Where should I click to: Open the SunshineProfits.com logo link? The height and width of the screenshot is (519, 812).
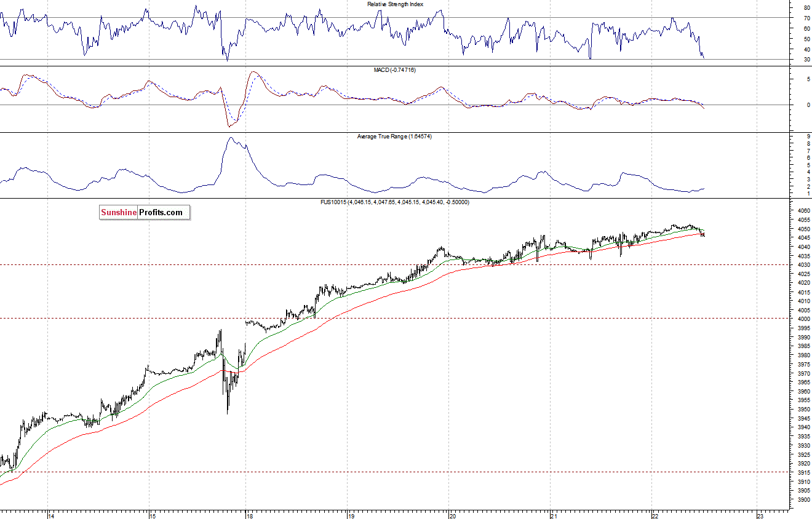pos(145,213)
